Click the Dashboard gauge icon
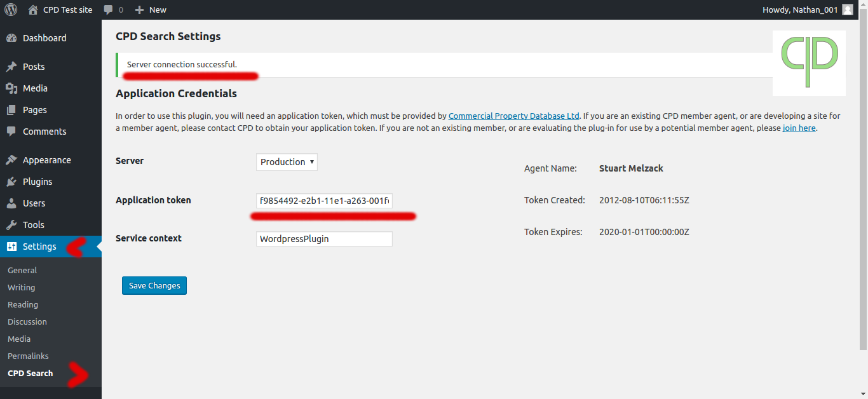Image resolution: width=868 pixels, height=399 pixels. tap(11, 38)
